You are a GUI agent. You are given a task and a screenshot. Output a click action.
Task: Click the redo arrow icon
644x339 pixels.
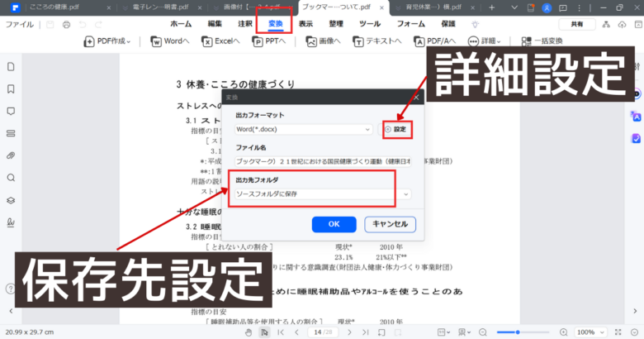(x=98, y=25)
